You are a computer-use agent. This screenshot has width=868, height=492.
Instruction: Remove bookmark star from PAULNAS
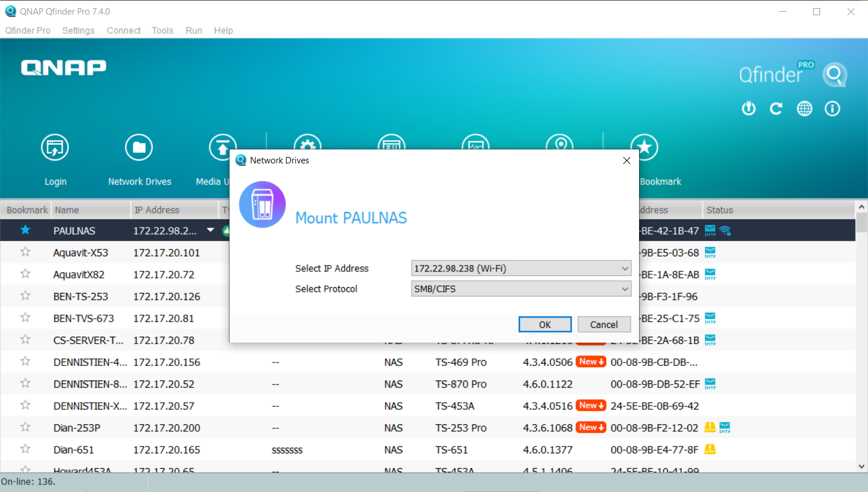tap(25, 230)
